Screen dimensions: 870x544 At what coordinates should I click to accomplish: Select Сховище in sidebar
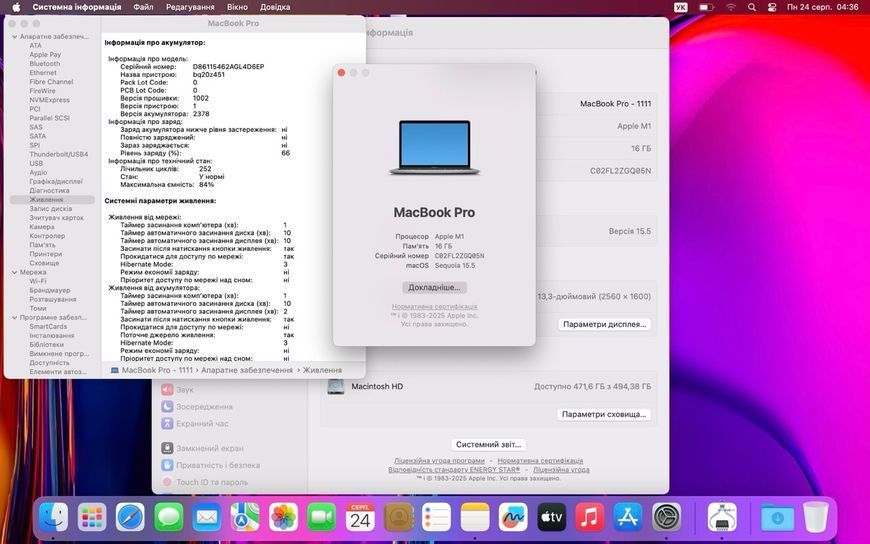click(x=44, y=263)
